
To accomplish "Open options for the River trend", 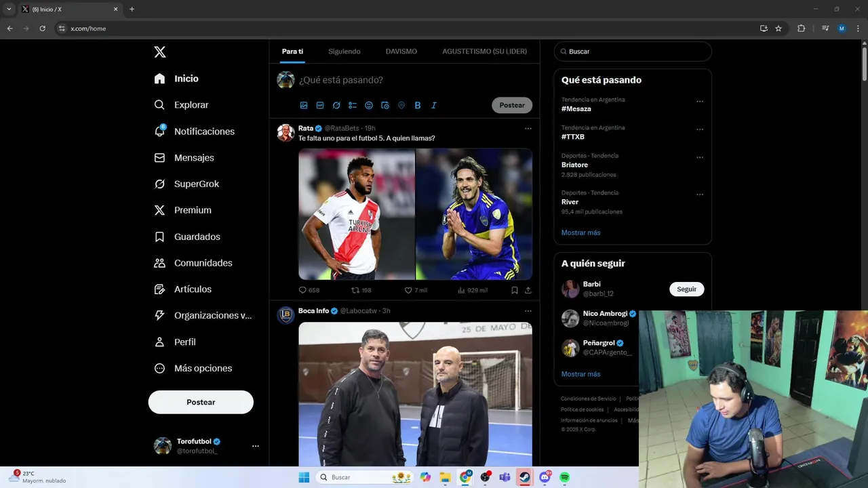I will (x=700, y=195).
